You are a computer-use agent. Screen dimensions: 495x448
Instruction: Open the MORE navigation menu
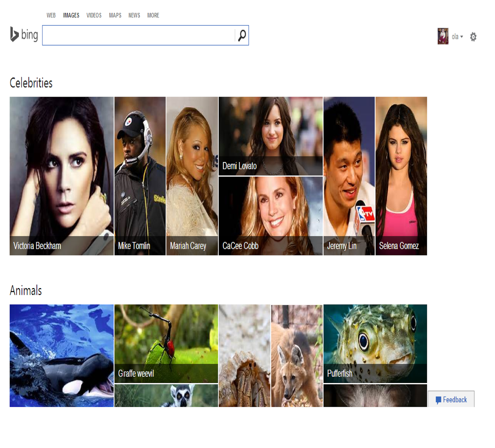(x=153, y=15)
